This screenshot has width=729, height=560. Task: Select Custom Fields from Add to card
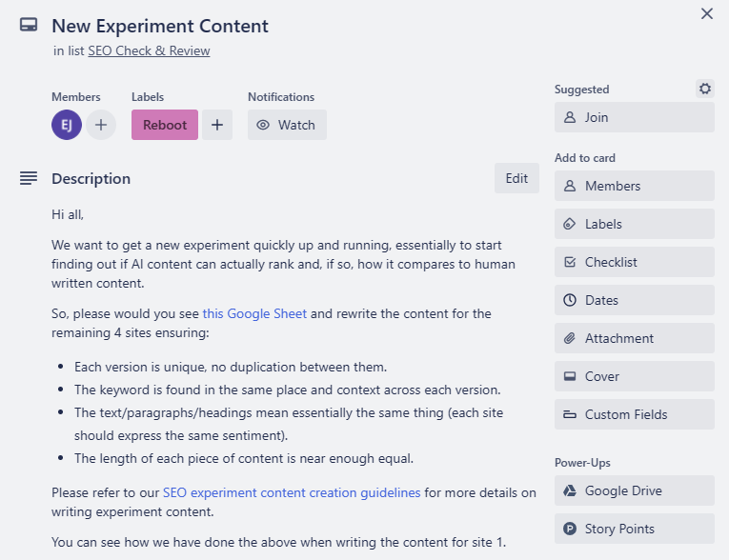point(634,414)
